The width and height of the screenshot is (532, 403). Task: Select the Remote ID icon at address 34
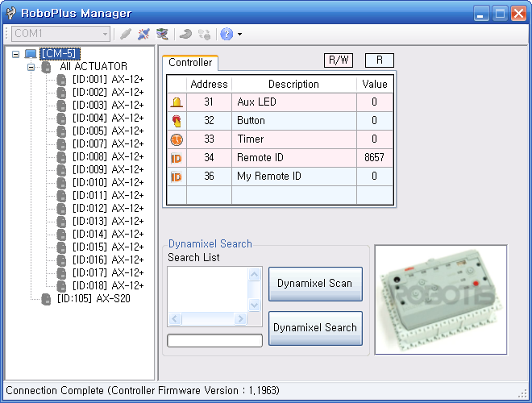pyautogui.click(x=177, y=158)
